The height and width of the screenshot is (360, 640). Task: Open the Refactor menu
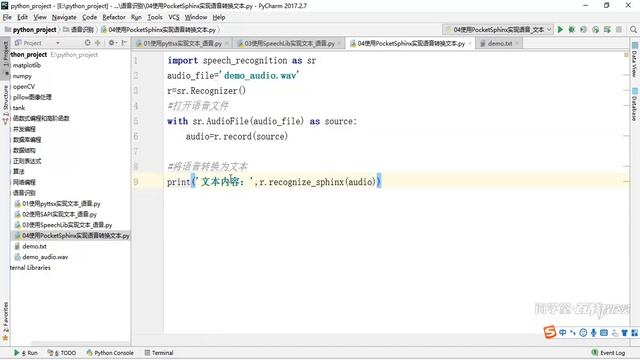point(113,17)
